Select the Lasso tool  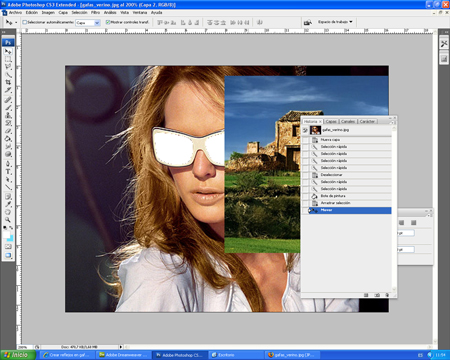click(x=8, y=67)
